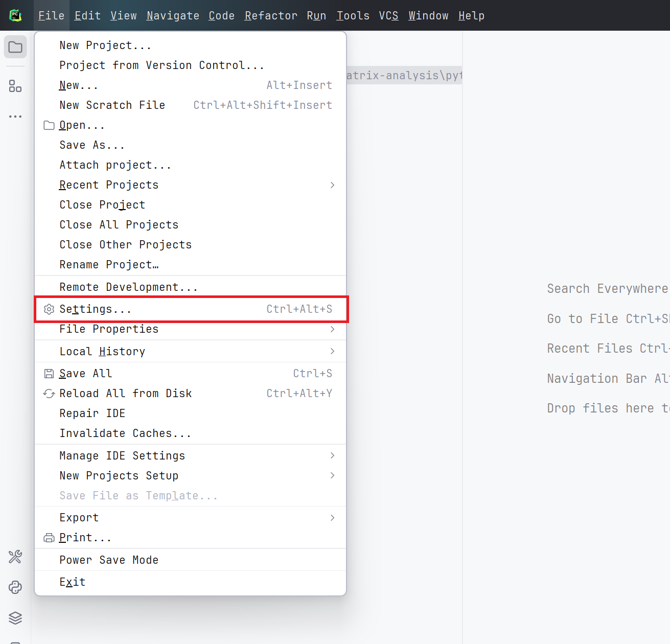Click the gear icon beside Settings...
Viewport: 670px width, 644px height.
tap(49, 309)
